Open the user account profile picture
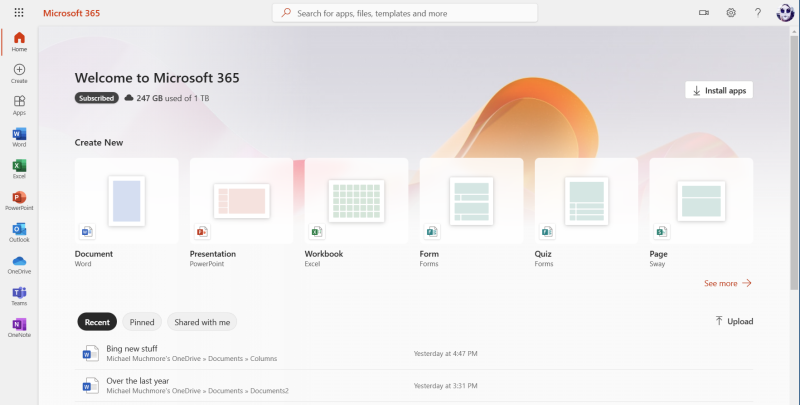Image resolution: width=800 pixels, height=405 pixels. pos(784,13)
